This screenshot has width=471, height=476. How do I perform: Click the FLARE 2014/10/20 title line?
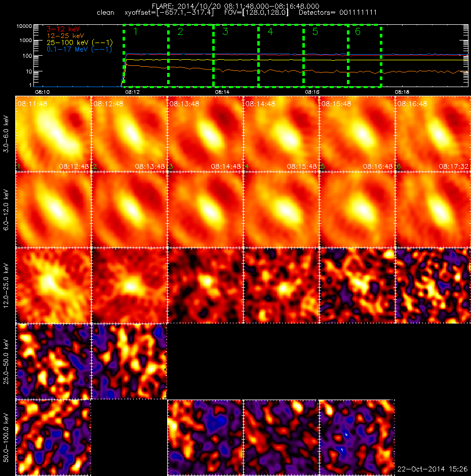coord(235,6)
